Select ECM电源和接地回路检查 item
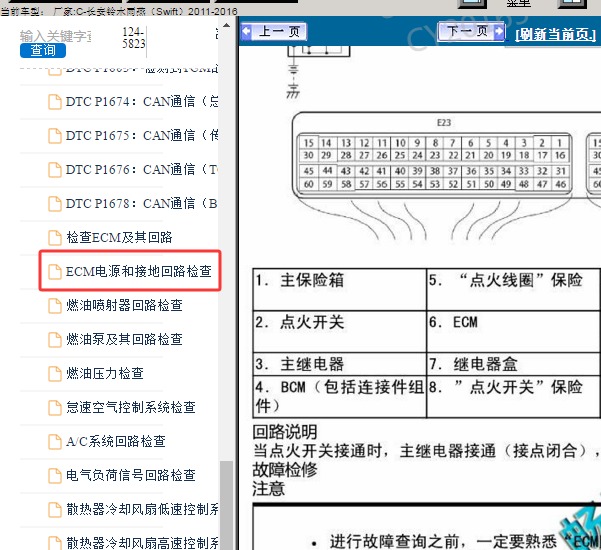 (139, 271)
